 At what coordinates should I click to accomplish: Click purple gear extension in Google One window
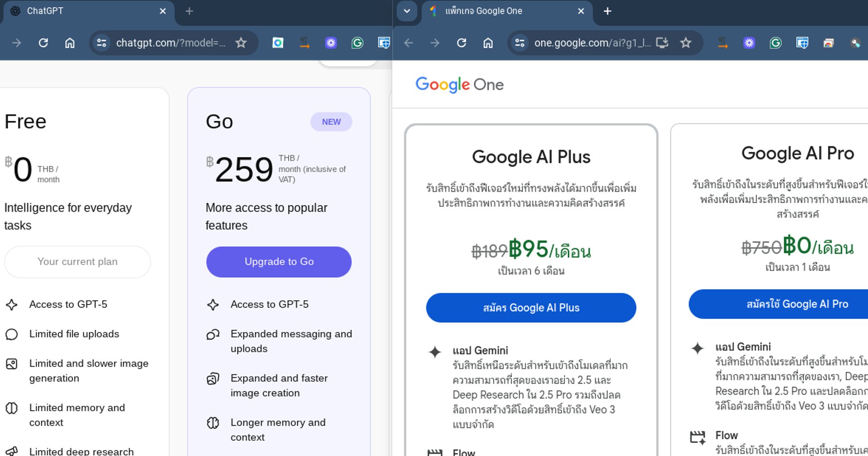tap(749, 43)
